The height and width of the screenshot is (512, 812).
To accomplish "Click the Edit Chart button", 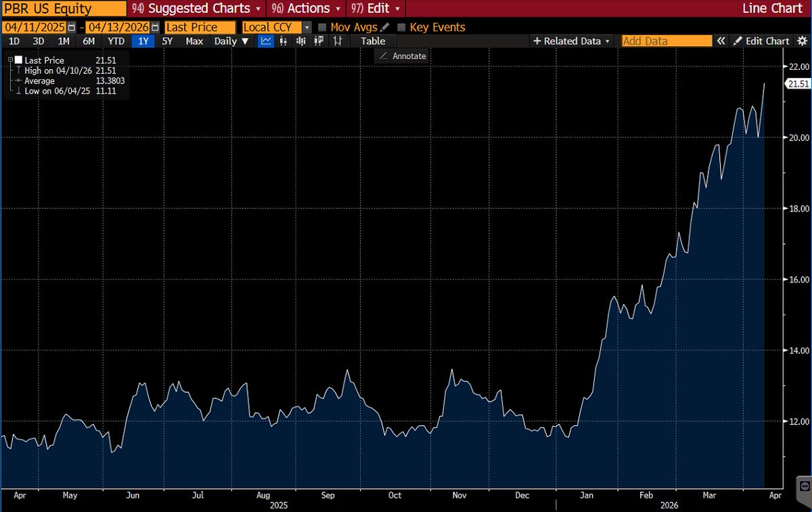I will coord(761,41).
